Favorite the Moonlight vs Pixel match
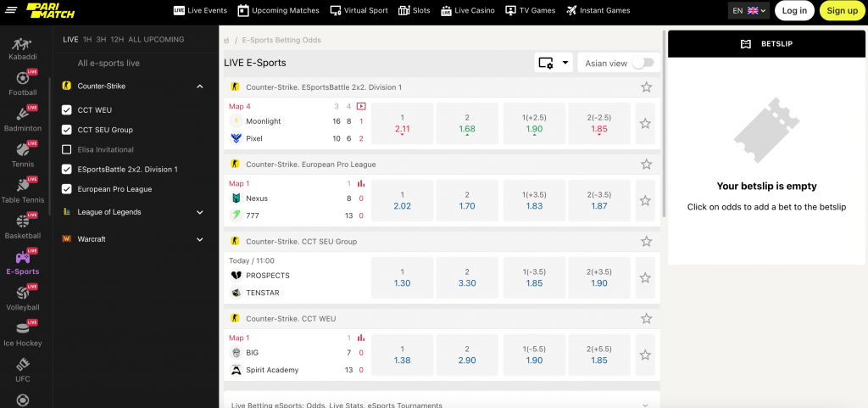This screenshot has width=868, height=408. click(x=645, y=124)
